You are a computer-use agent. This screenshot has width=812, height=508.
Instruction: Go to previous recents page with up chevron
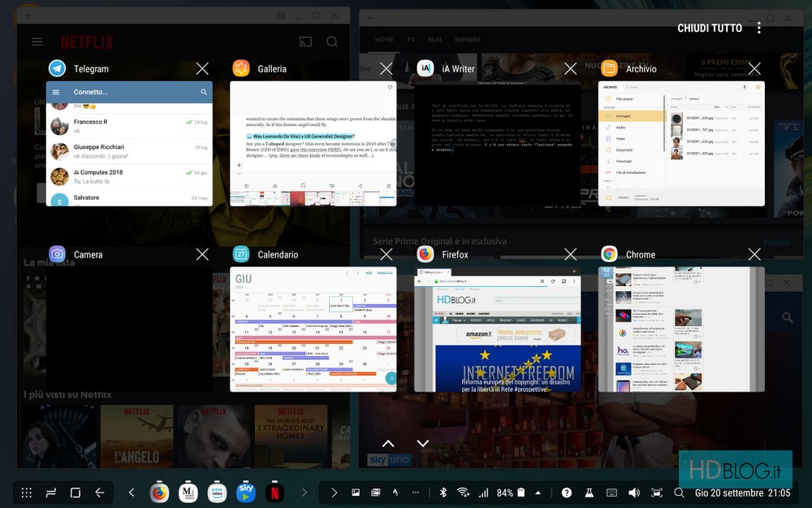click(x=388, y=443)
